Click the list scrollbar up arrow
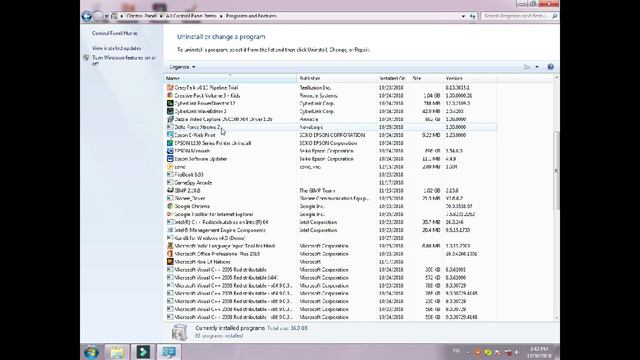The image size is (640, 360). (556, 78)
